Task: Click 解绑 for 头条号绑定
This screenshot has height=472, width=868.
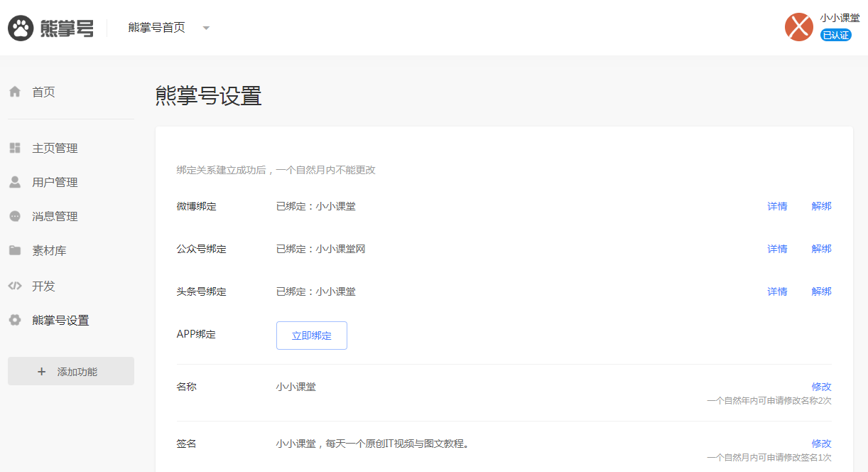Action: (822, 291)
